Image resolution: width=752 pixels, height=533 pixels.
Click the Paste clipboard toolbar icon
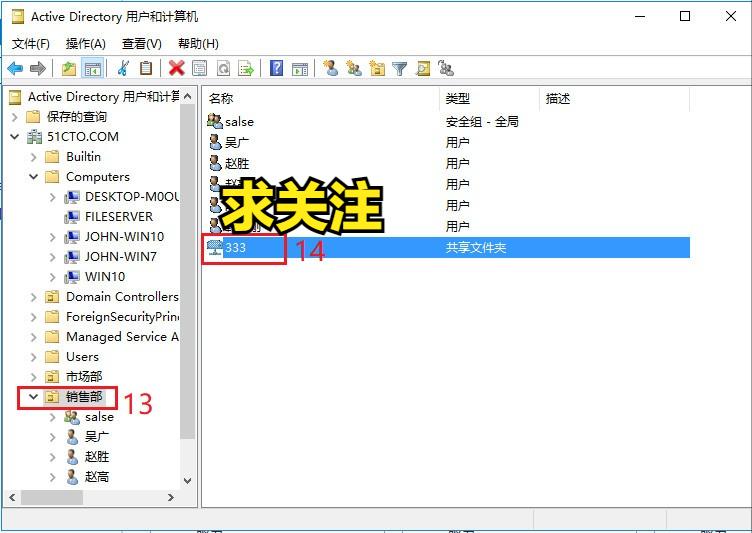click(146, 69)
